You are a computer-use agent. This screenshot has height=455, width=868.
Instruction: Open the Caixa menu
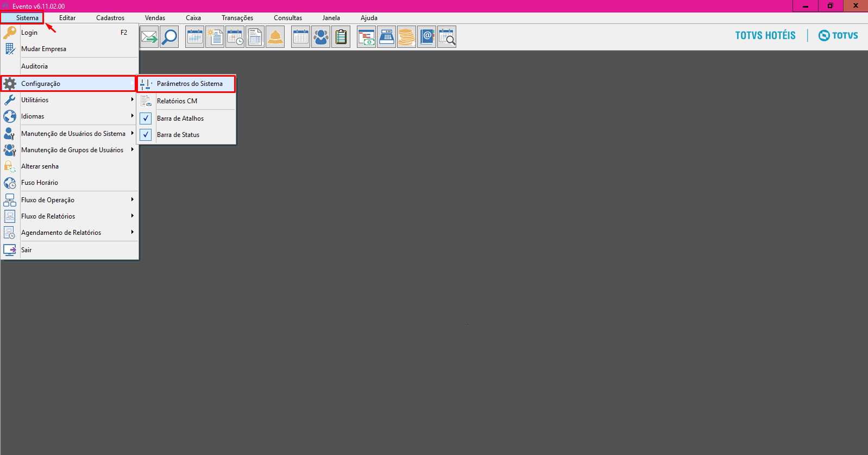[193, 18]
